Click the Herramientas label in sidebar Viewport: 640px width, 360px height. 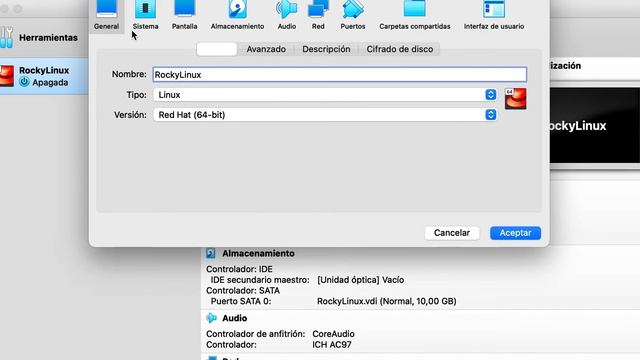(48, 38)
